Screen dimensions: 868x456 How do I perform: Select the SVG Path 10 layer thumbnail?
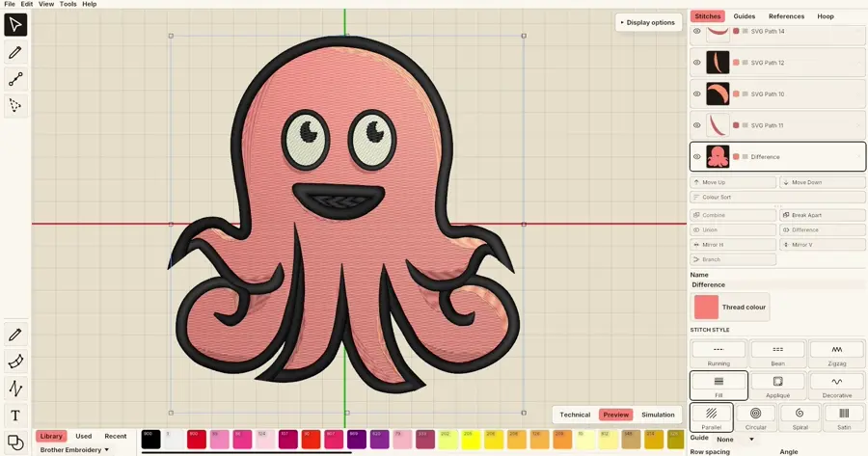click(x=718, y=94)
